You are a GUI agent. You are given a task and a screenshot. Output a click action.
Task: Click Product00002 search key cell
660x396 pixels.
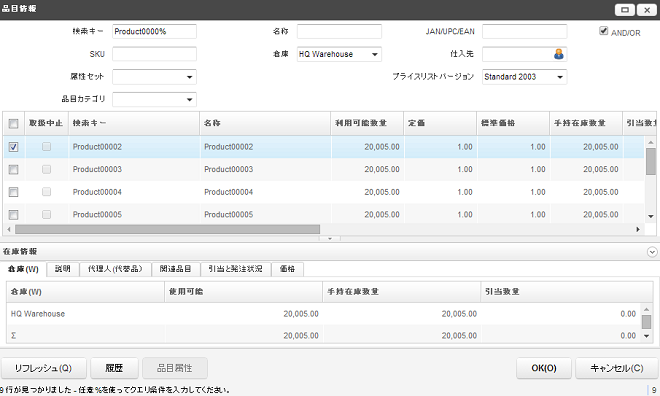click(x=134, y=147)
